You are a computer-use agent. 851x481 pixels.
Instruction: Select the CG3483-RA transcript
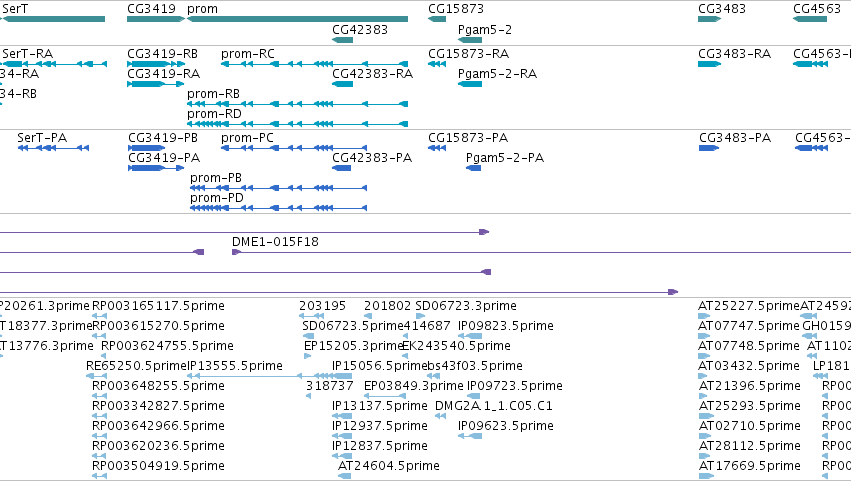tap(709, 64)
